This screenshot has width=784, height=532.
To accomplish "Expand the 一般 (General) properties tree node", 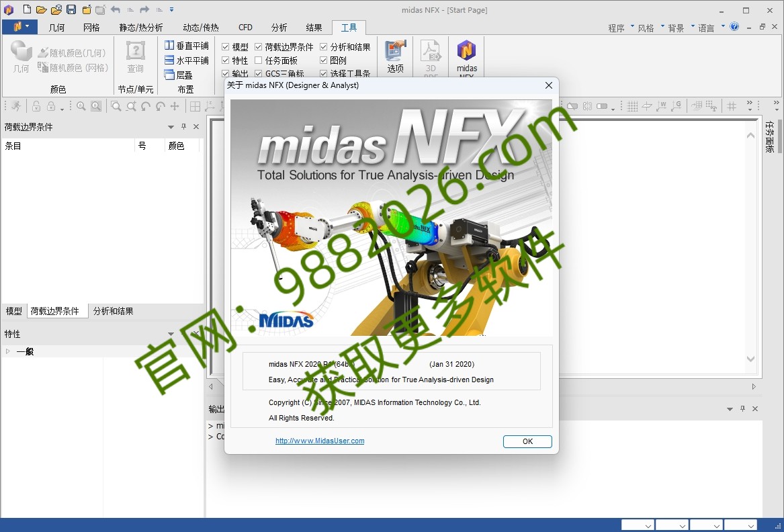I will (x=7, y=351).
